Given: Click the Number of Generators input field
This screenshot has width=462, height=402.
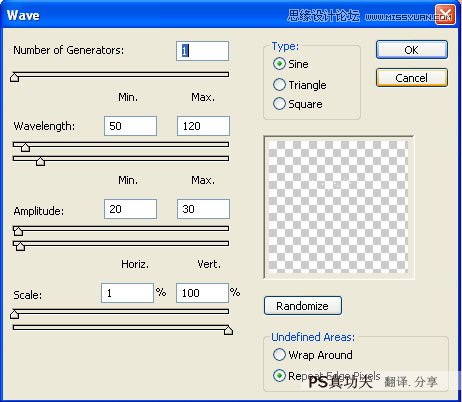Looking at the screenshot, I should click(x=202, y=51).
